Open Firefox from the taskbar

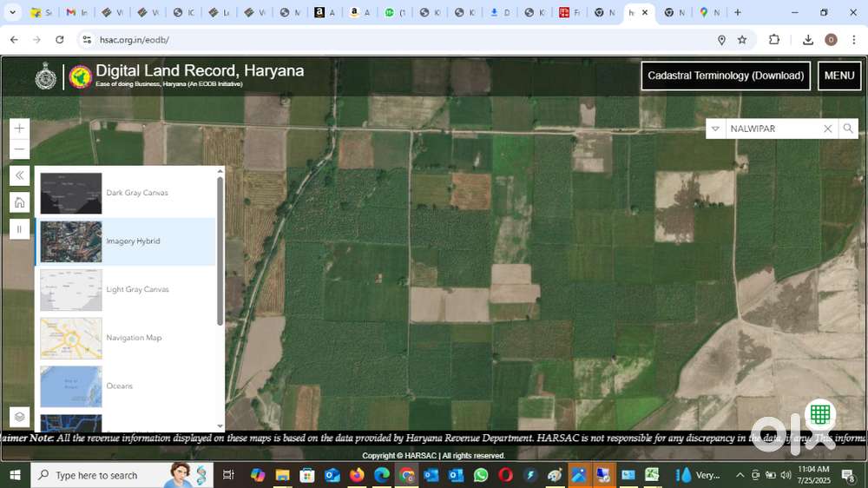[x=357, y=475]
